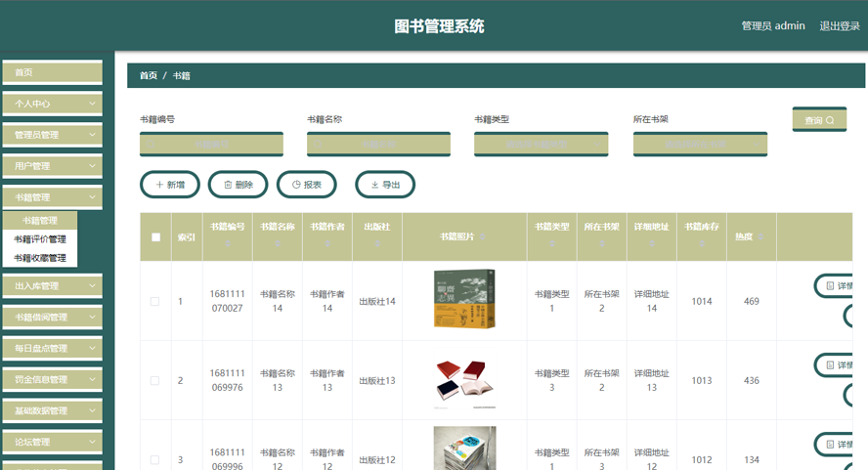This screenshot has width=868, height=470.
Task: Expand the 出入库管理 sidebar chevron
Action: (92, 285)
